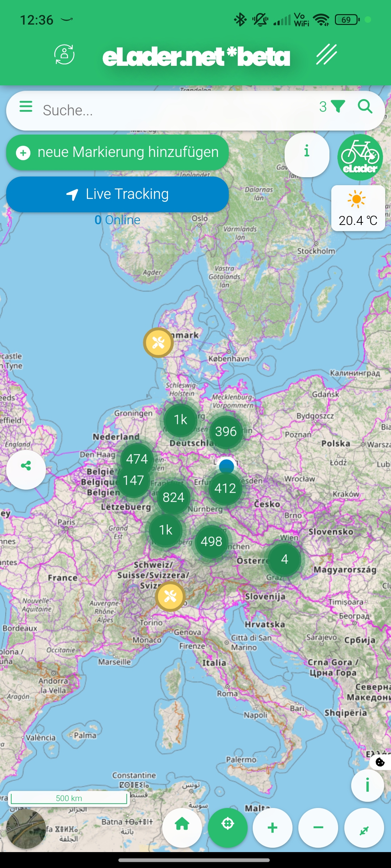Viewport: 391px width, 868px height.
Task: Open the cluster showing 4 near Graz
Action: tap(285, 559)
